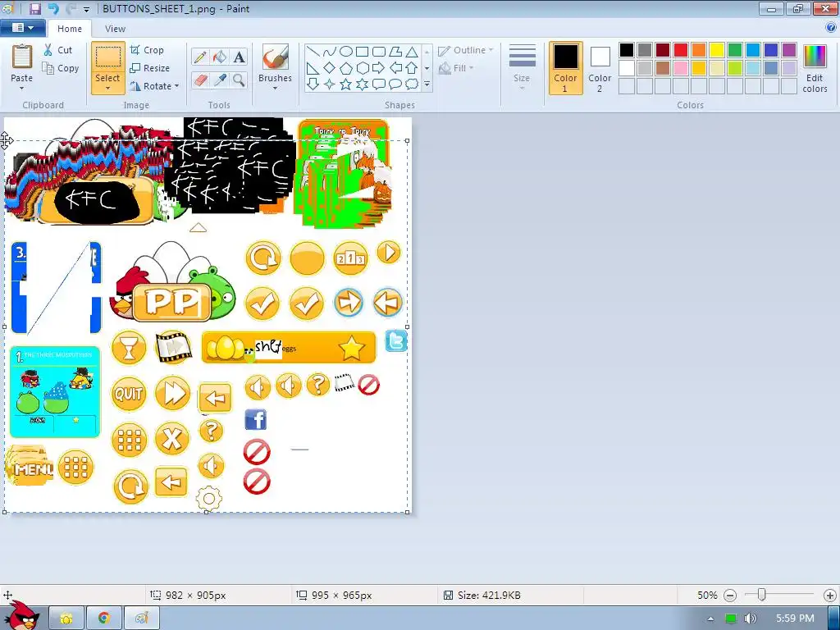Click the Crop button

pos(147,50)
